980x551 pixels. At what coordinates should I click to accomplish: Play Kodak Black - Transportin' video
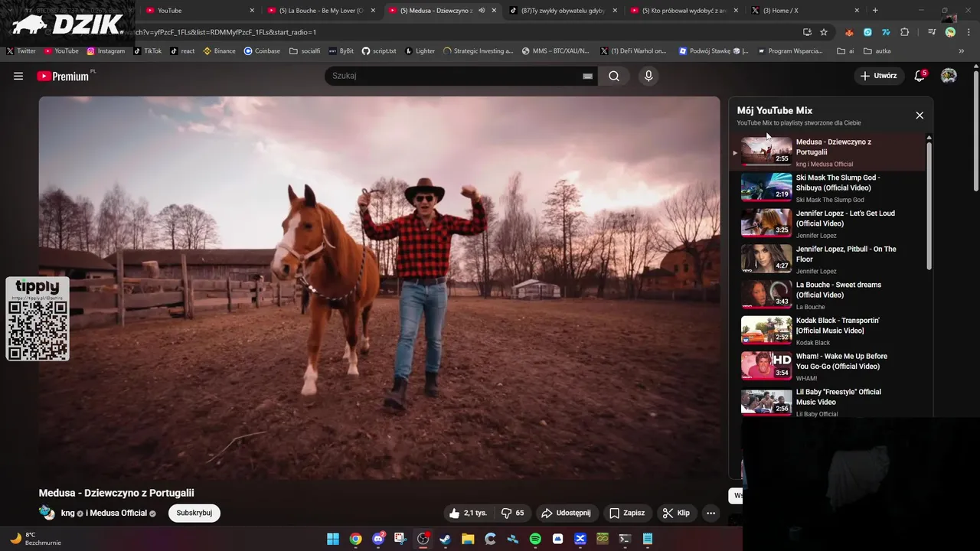pos(832,331)
